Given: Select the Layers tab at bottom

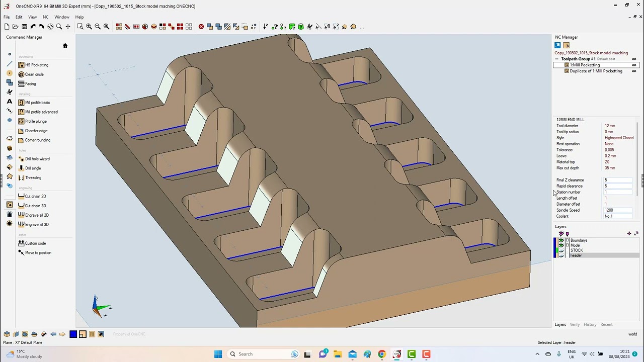Looking at the screenshot, I should [x=560, y=324].
